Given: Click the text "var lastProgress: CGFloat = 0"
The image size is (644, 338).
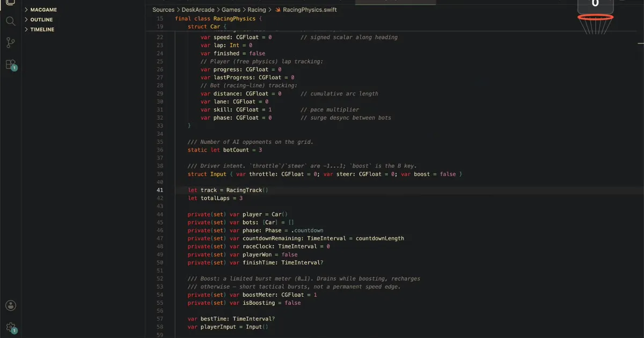Looking at the screenshot, I should pos(247,77).
